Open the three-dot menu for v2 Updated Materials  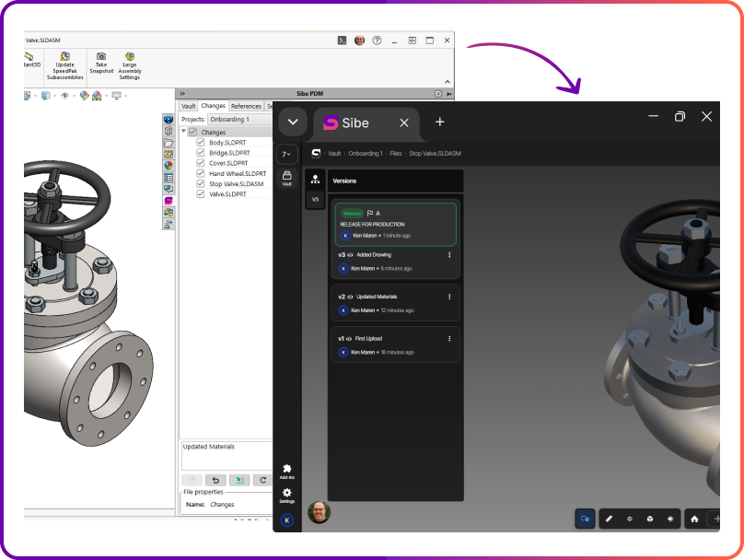pyautogui.click(x=449, y=297)
